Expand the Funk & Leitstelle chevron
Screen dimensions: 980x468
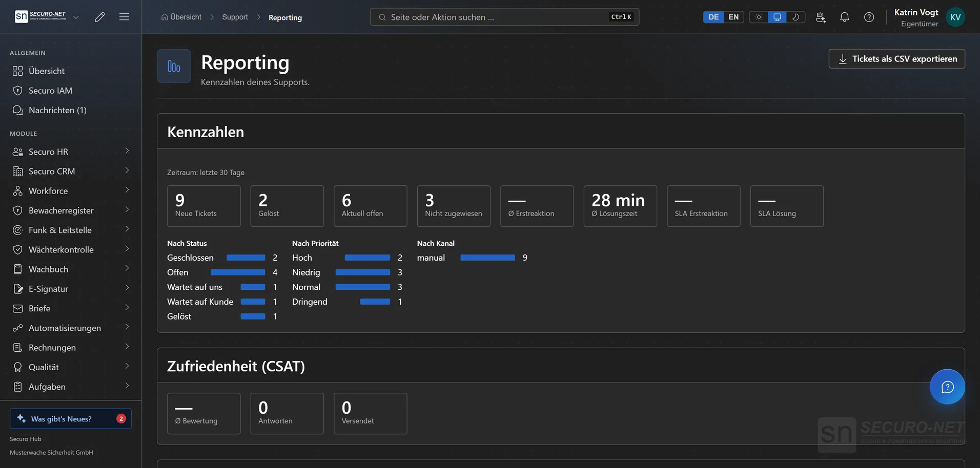tap(127, 229)
